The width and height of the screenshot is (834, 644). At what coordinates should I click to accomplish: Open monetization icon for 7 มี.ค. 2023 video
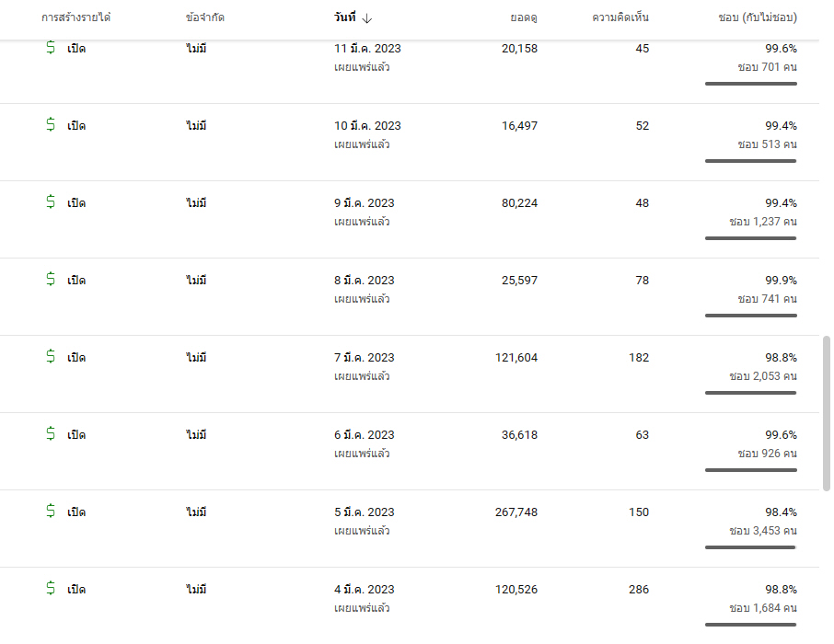51,356
